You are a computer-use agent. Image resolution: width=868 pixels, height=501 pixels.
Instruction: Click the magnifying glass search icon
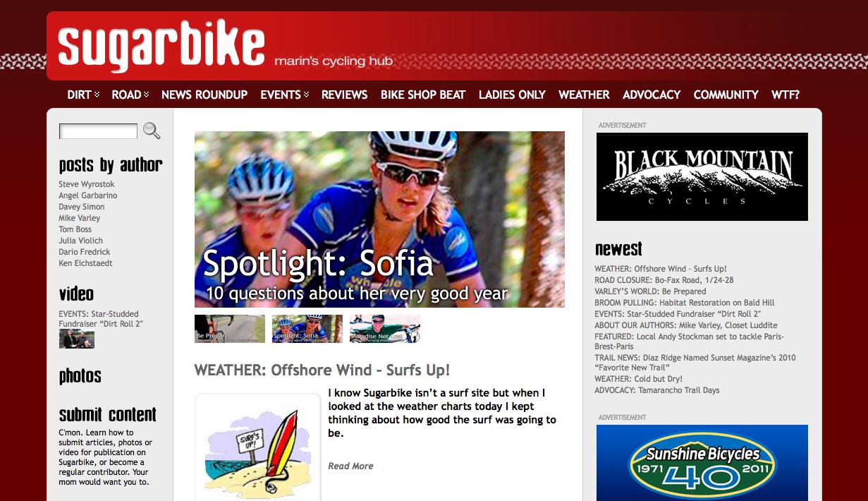[152, 131]
